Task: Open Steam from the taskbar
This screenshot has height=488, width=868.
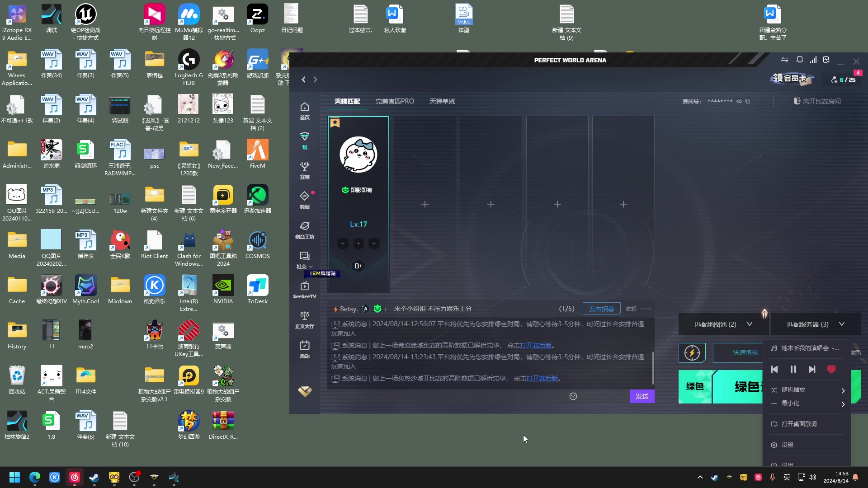Action: [x=94, y=477]
